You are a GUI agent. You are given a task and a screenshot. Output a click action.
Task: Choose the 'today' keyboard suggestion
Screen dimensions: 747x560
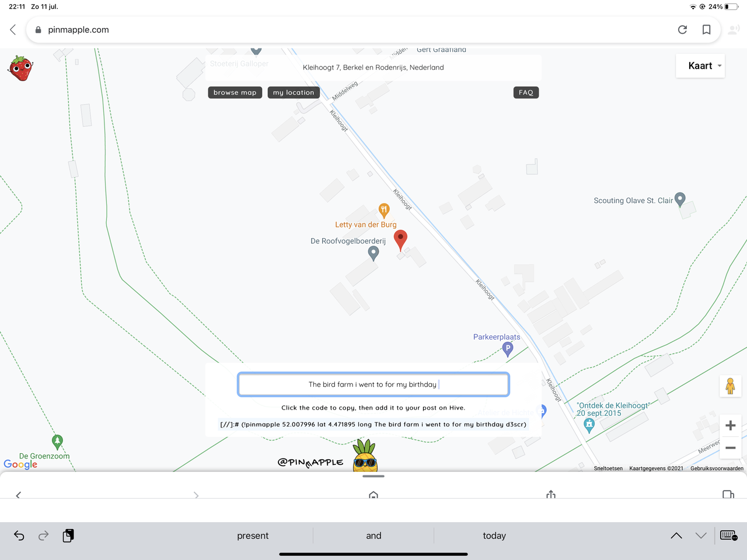(494, 535)
